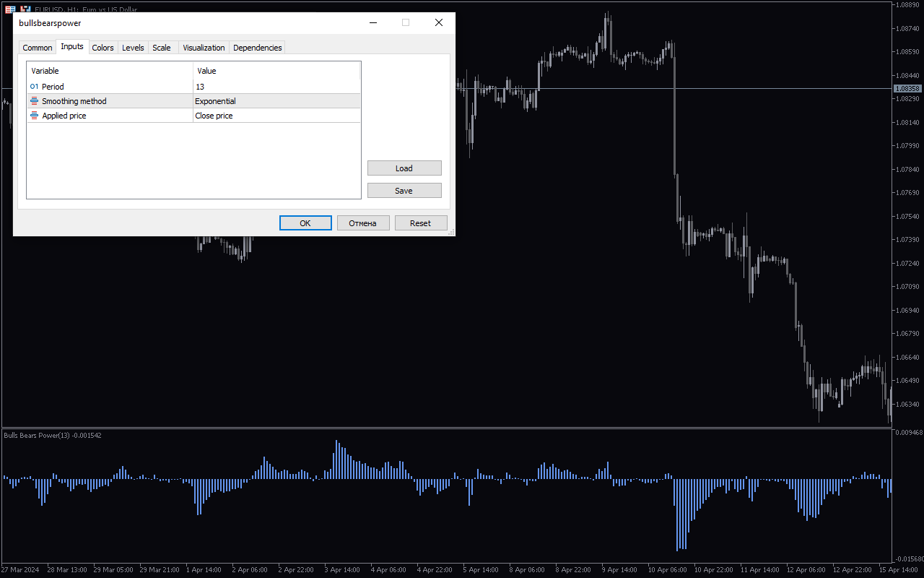
Task: Open the Close price value dropdown
Action: click(x=276, y=116)
